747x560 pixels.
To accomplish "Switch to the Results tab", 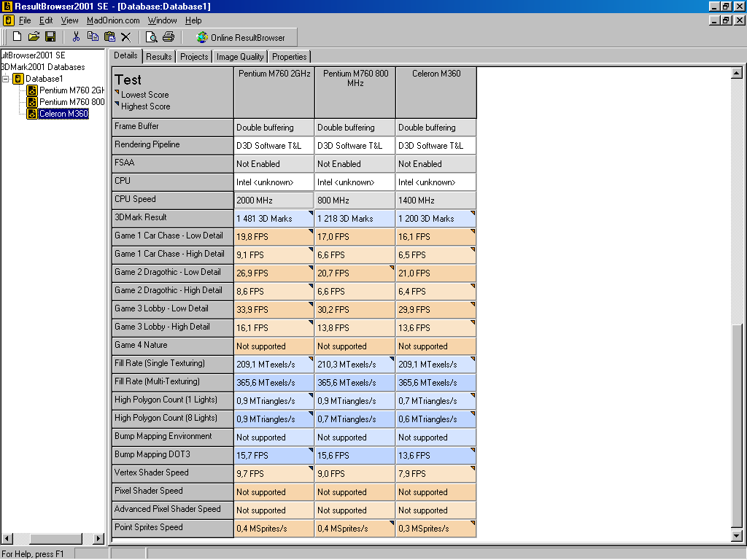I will pyautogui.click(x=158, y=57).
